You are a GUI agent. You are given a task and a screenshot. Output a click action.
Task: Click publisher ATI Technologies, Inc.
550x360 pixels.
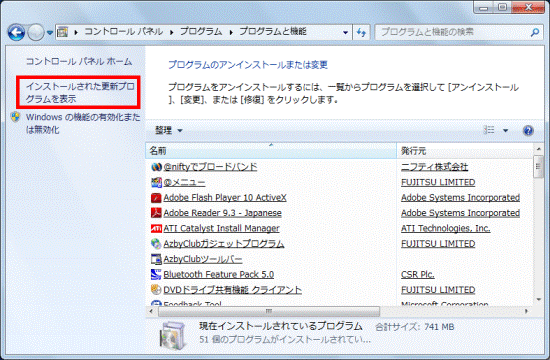[446, 228]
